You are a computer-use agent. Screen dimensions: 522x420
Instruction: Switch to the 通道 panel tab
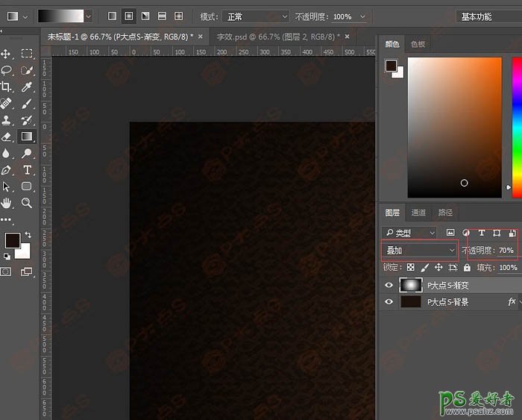[419, 213]
